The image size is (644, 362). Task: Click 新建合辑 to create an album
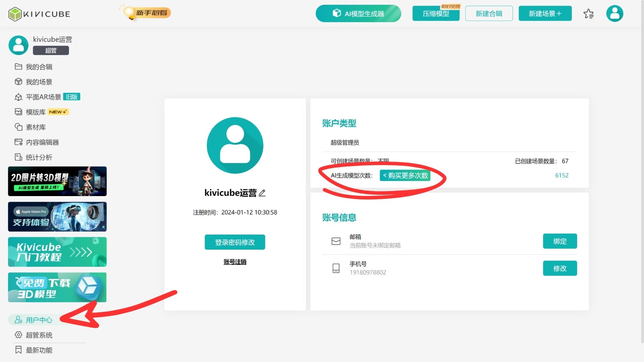click(489, 13)
